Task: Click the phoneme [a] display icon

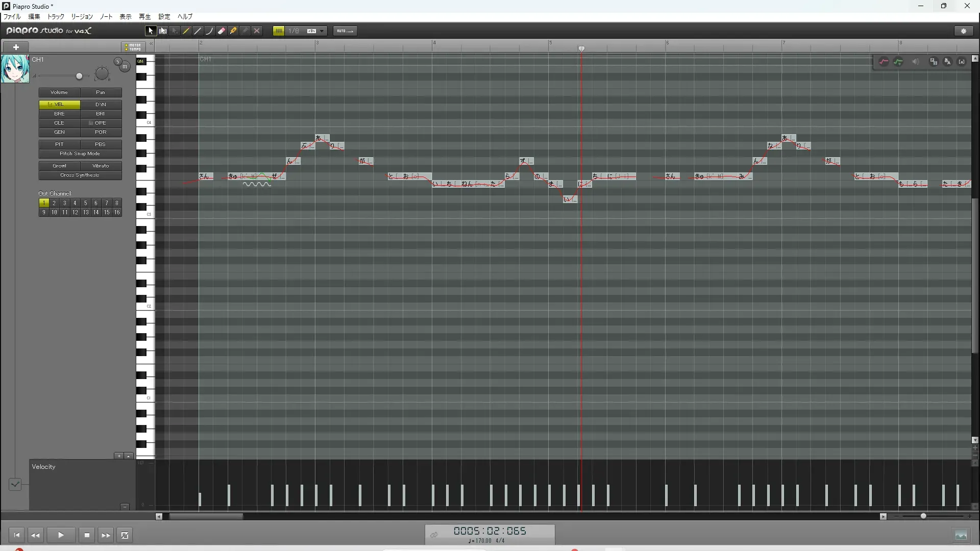Action: [962, 62]
